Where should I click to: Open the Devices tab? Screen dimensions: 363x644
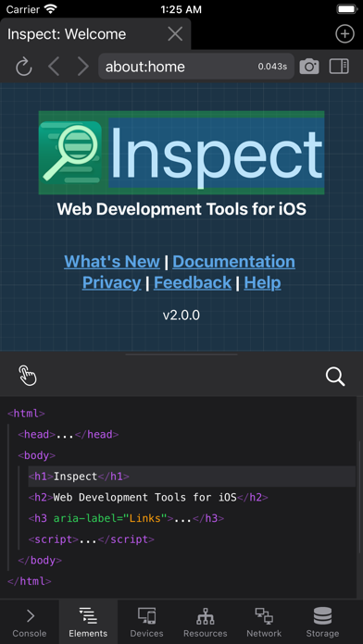(x=146, y=622)
